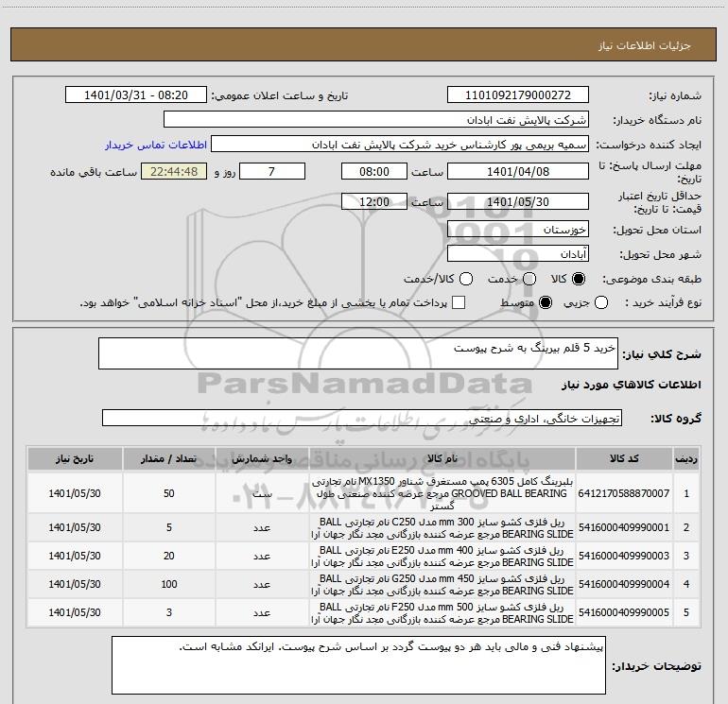Select product code 5416000409990004
728x704 pixels.
pos(624,584)
